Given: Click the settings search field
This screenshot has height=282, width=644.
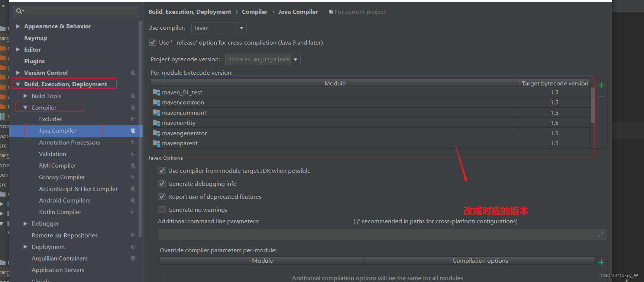Looking at the screenshot, I should click(x=76, y=11).
